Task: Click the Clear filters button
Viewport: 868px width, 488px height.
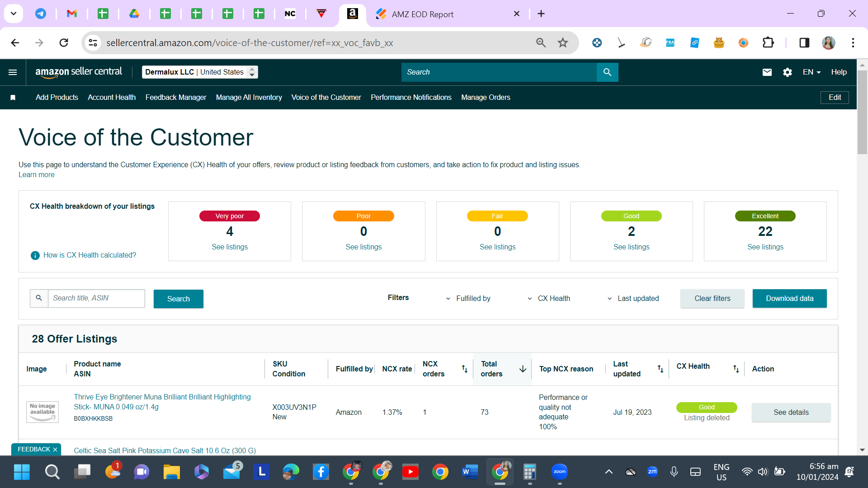Action: pyautogui.click(x=712, y=299)
